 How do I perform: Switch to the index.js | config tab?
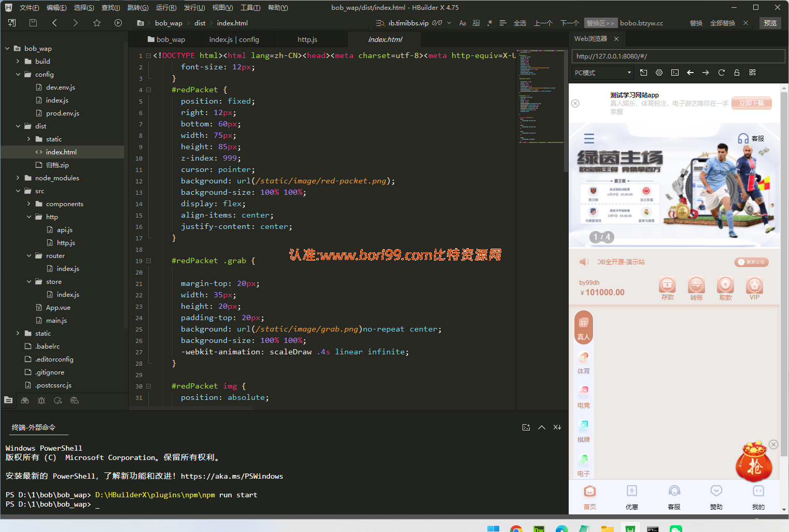[234, 39]
